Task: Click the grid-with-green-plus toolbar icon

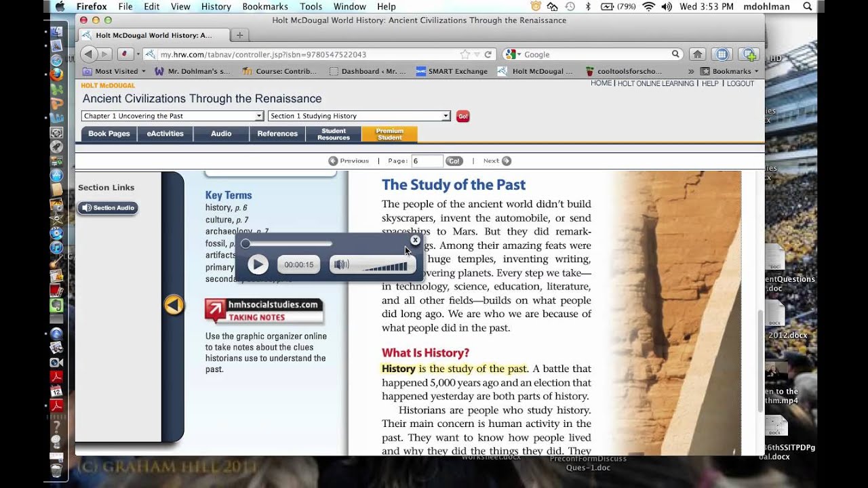Action: (x=748, y=54)
